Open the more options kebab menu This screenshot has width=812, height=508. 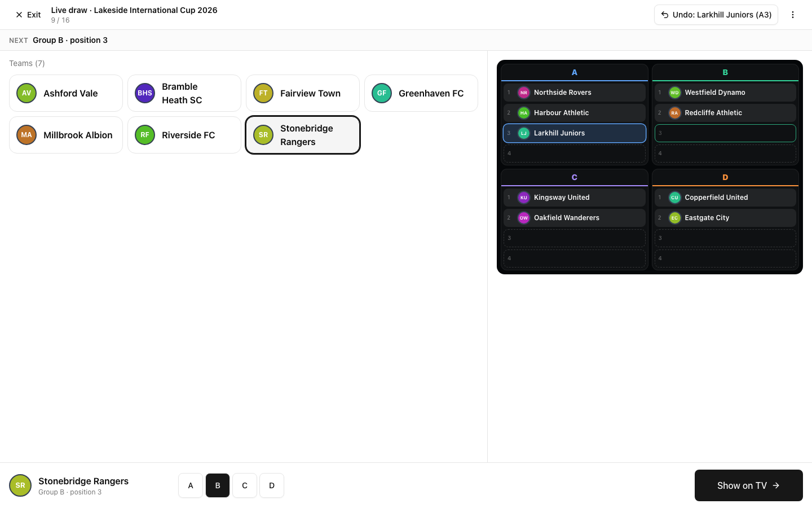(x=793, y=15)
